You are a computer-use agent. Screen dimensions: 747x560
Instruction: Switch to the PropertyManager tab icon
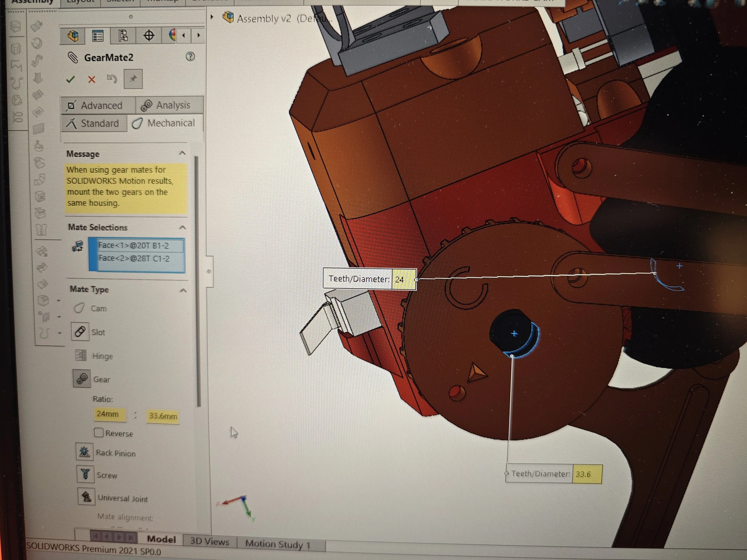(x=98, y=36)
